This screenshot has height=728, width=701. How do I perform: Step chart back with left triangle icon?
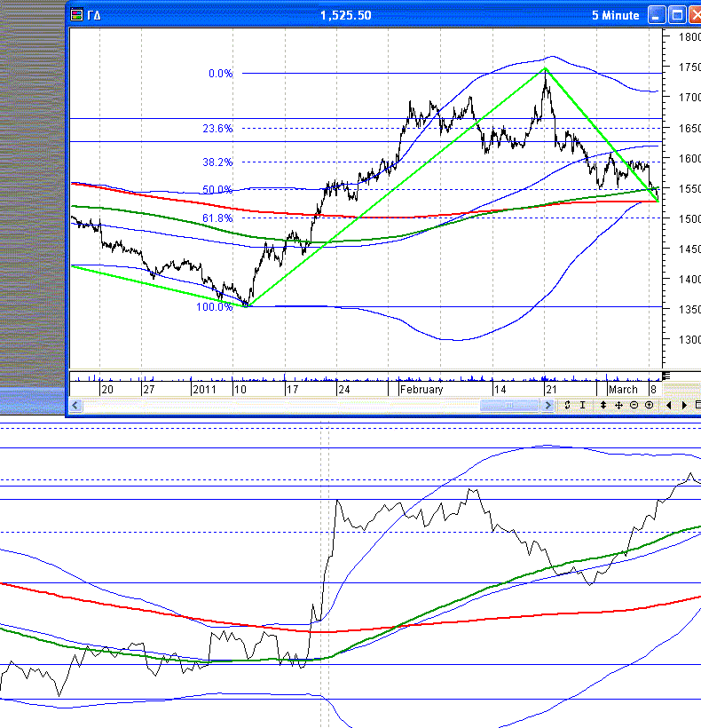(x=669, y=405)
